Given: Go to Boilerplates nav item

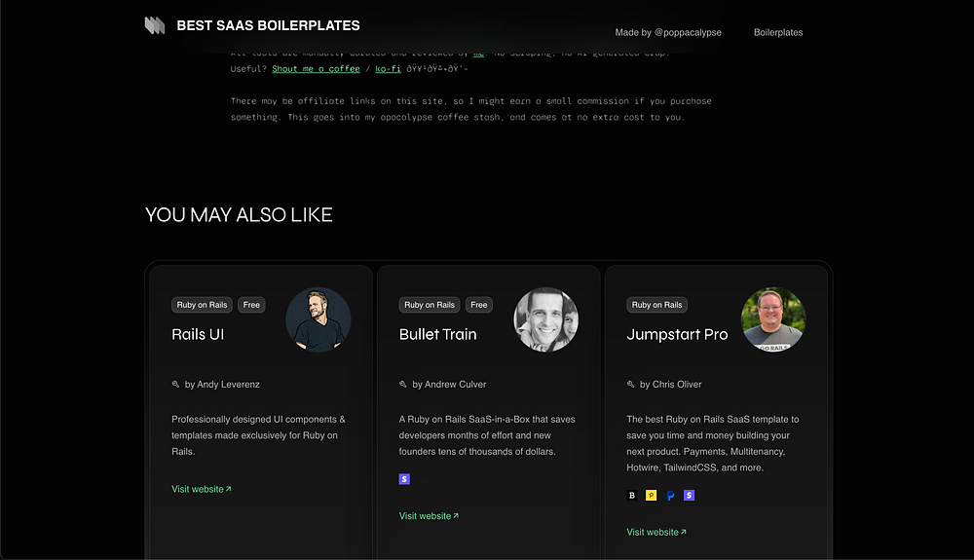Looking at the screenshot, I should pyautogui.click(x=777, y=32).
